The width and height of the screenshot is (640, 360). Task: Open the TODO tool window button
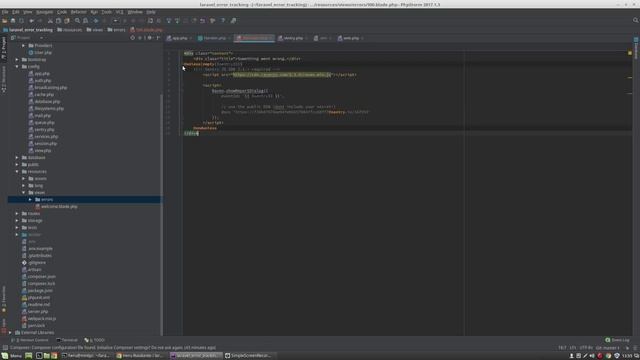pyautogui.click(x=95, y=340)
